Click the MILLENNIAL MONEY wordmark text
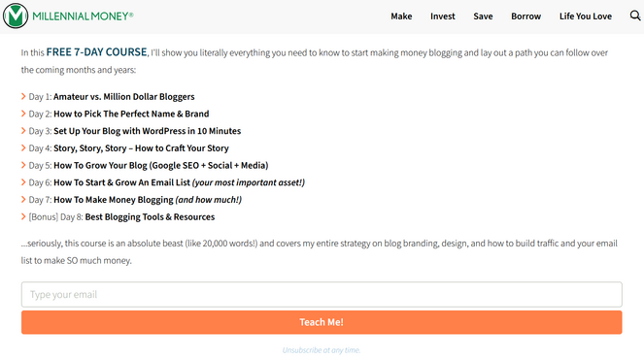This screenshot has width=644, height=359. pyautogui.click(x=83, y=16)
